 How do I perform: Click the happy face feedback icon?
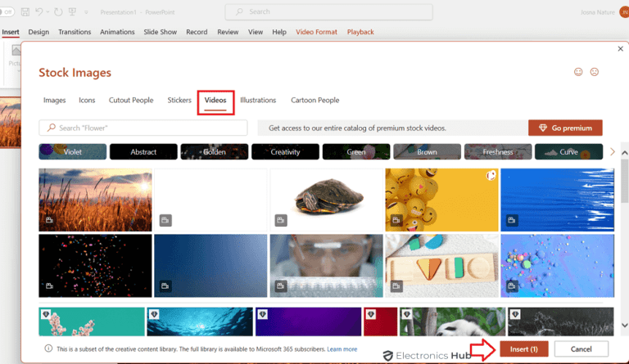click(x=578, y=72)
